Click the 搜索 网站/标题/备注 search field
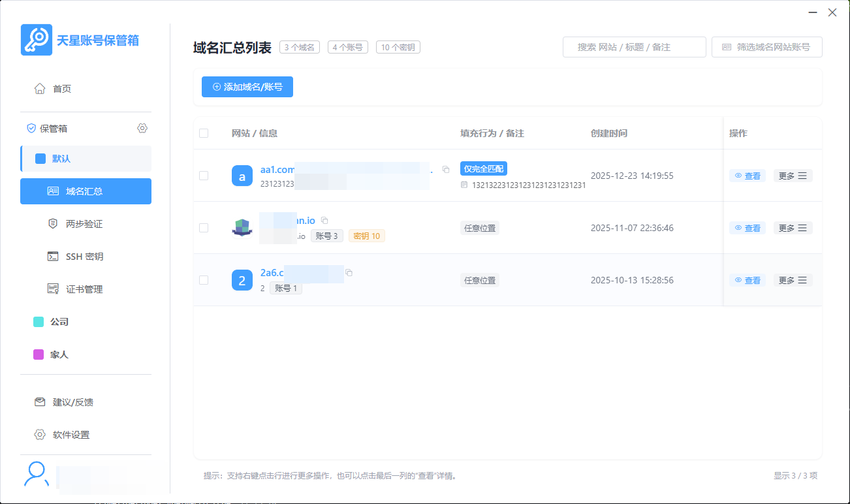This screenshot has height=504, width=850. tap(634, 46)
